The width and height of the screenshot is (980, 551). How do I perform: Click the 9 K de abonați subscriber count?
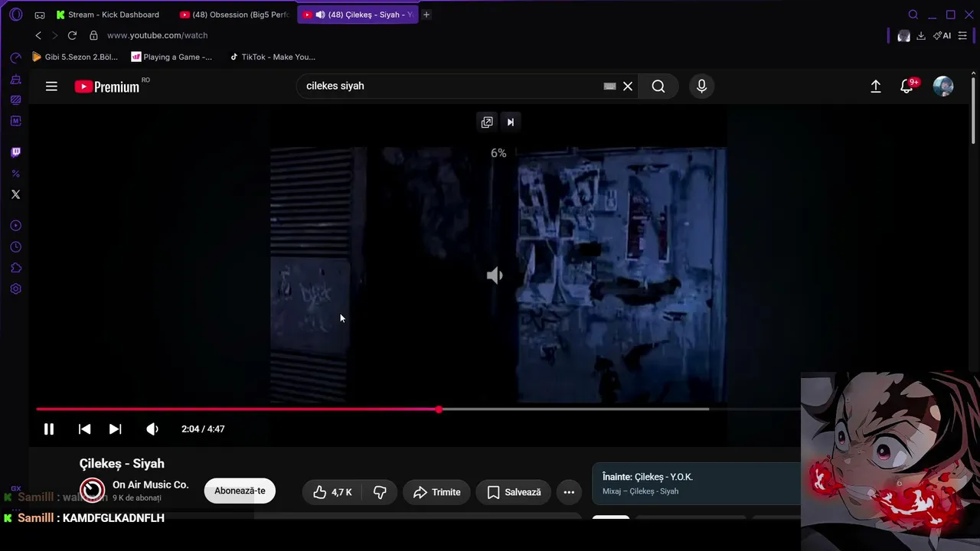137,498
